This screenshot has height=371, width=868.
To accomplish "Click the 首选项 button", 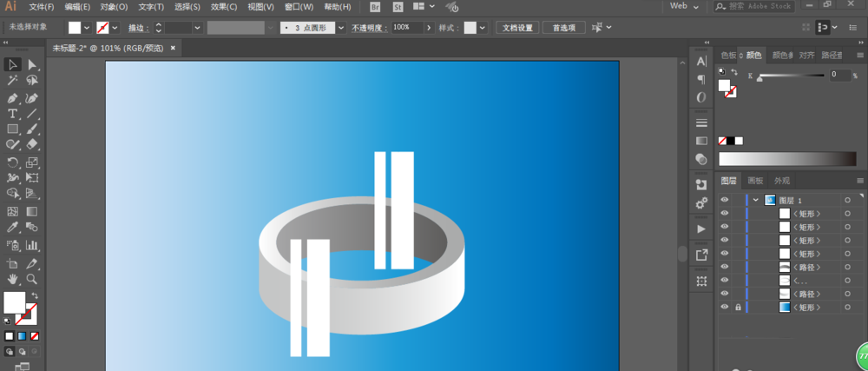I will 564,28.
